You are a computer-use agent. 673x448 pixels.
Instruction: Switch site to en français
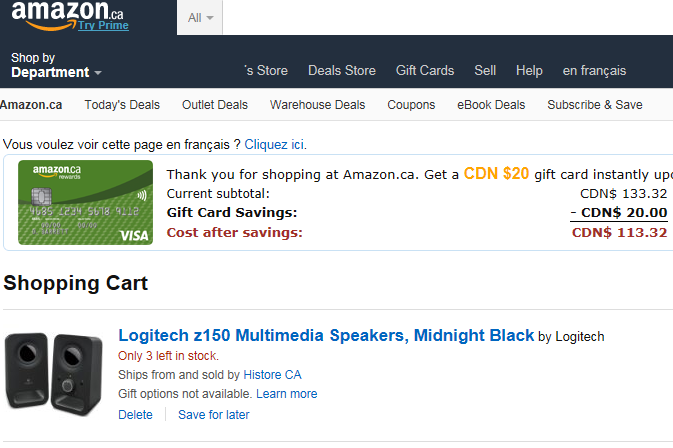[594, 70]
